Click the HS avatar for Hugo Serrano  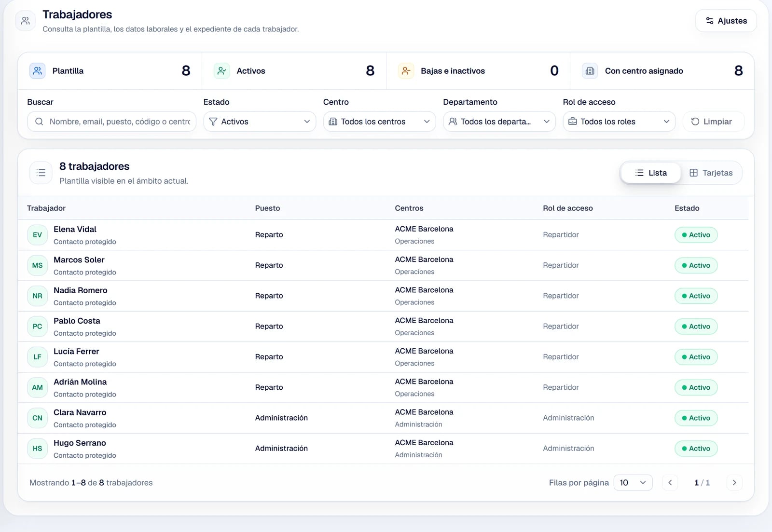tap(38, 449)
